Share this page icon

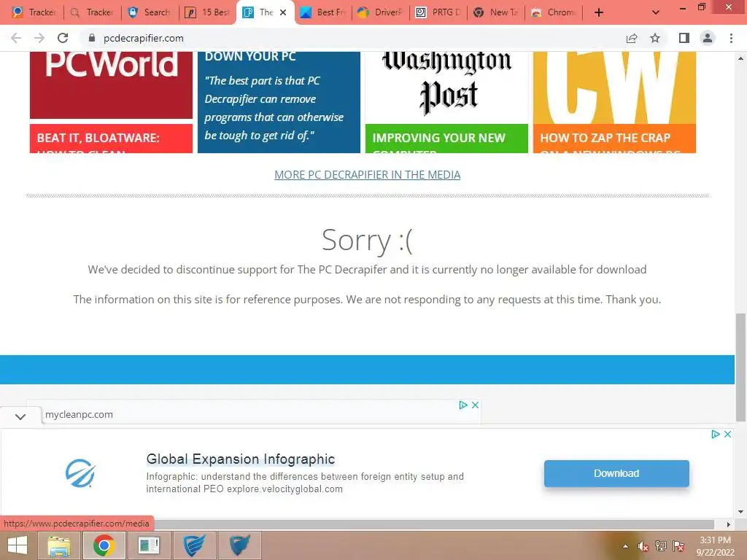coord(632,38)
